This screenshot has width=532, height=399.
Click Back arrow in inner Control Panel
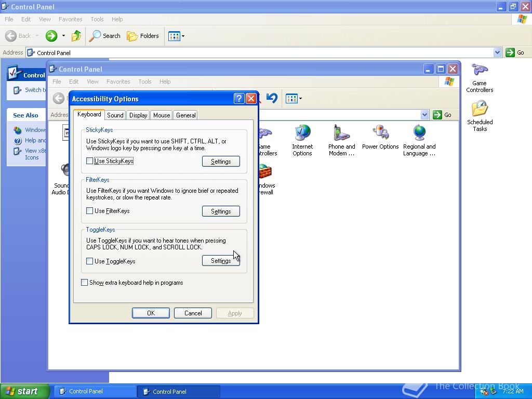pyautogui.click(x=58, y=98)
